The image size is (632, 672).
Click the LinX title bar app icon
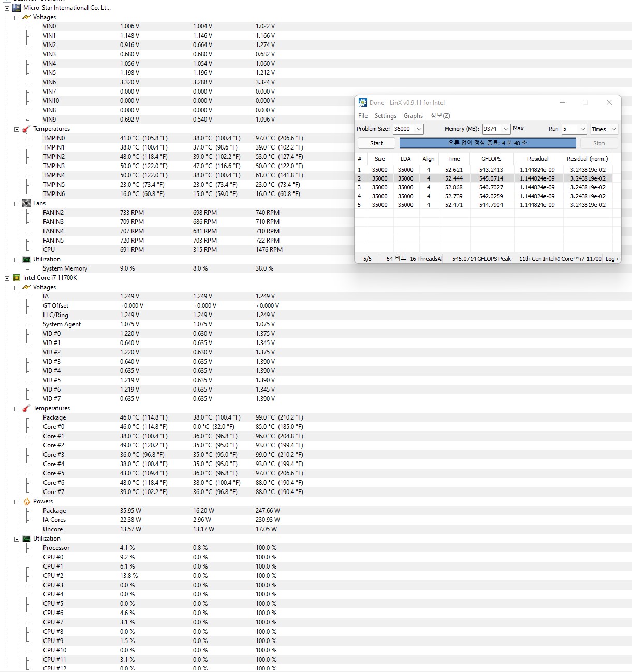coord(363,102)
